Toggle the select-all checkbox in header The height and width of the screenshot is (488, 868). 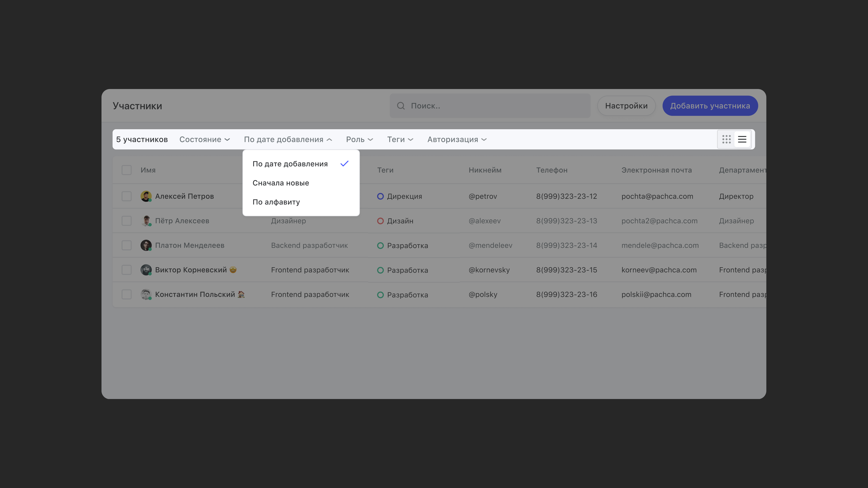(x=126, y=170)
